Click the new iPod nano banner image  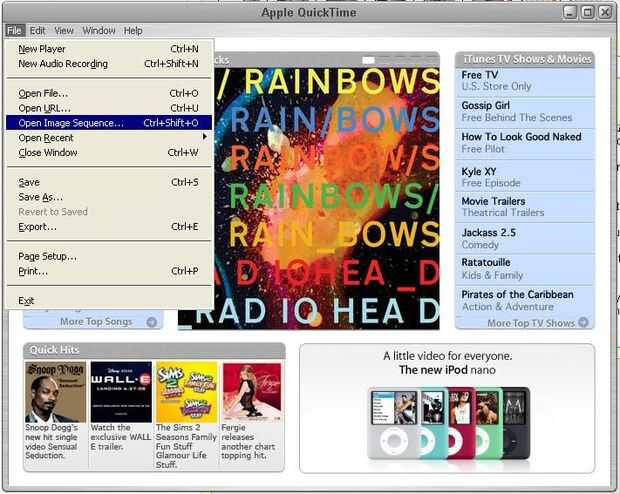(448, 423)
